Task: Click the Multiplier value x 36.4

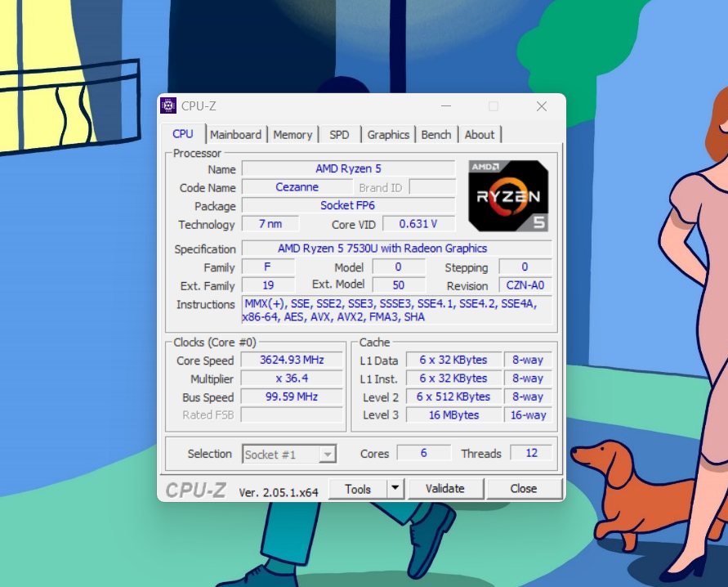Action: (292, 379)
